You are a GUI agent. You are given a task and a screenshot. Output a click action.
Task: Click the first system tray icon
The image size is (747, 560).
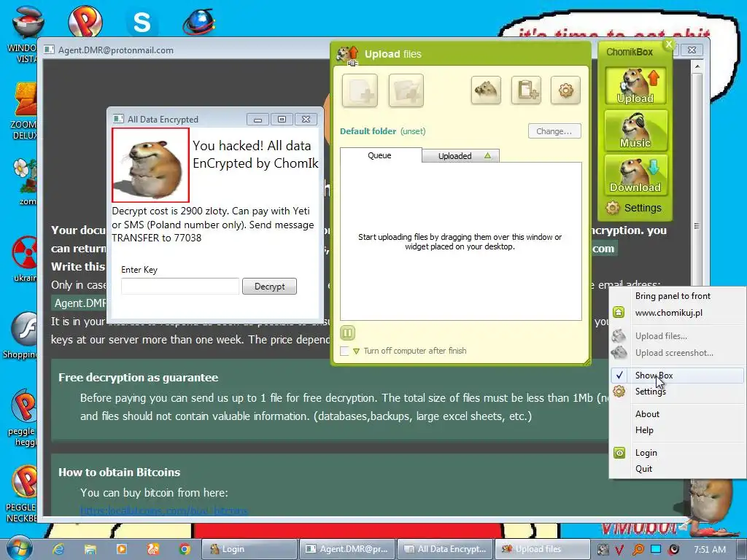click(603, 550)
